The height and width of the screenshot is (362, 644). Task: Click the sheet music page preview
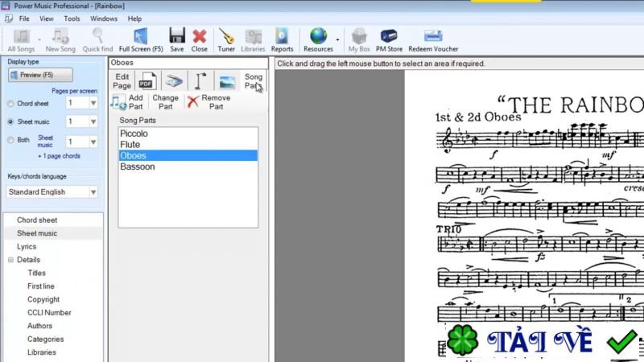point(524,216)
